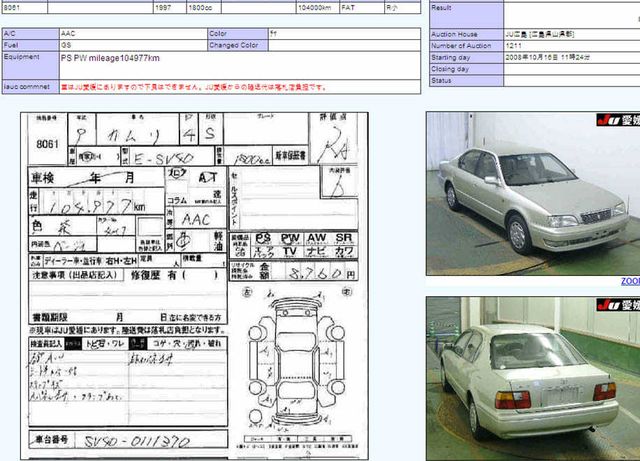This screenshot has height=461, width=640.
Task: Open the ZOOM link under front car photo
Action: [631, 281]
